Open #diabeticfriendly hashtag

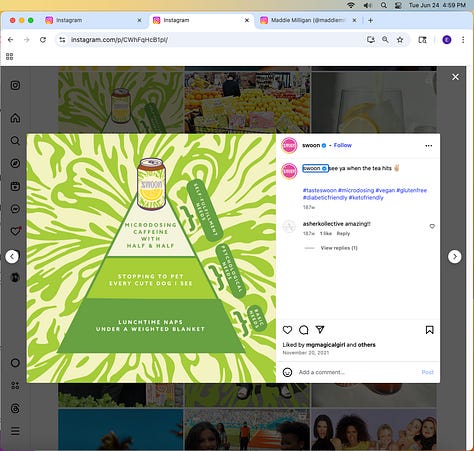(x=325, y=198)
